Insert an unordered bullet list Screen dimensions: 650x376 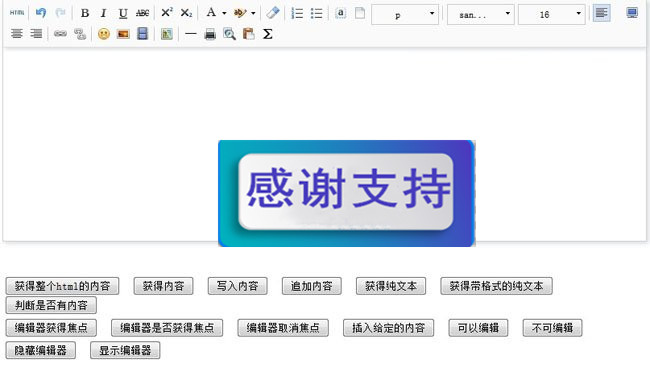pyautogui.click(x=316, y=13)
